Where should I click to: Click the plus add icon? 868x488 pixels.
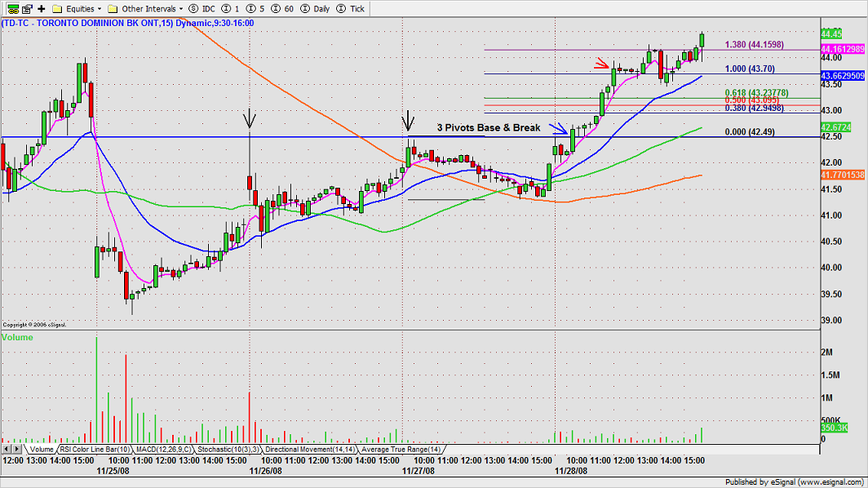pyautogui.click(x=41, y=8)
